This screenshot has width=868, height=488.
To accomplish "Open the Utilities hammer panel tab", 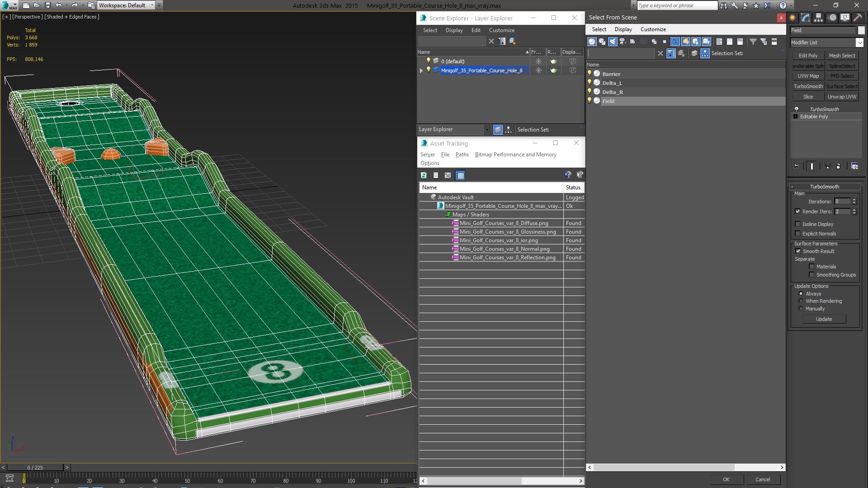I will [858, 18].
